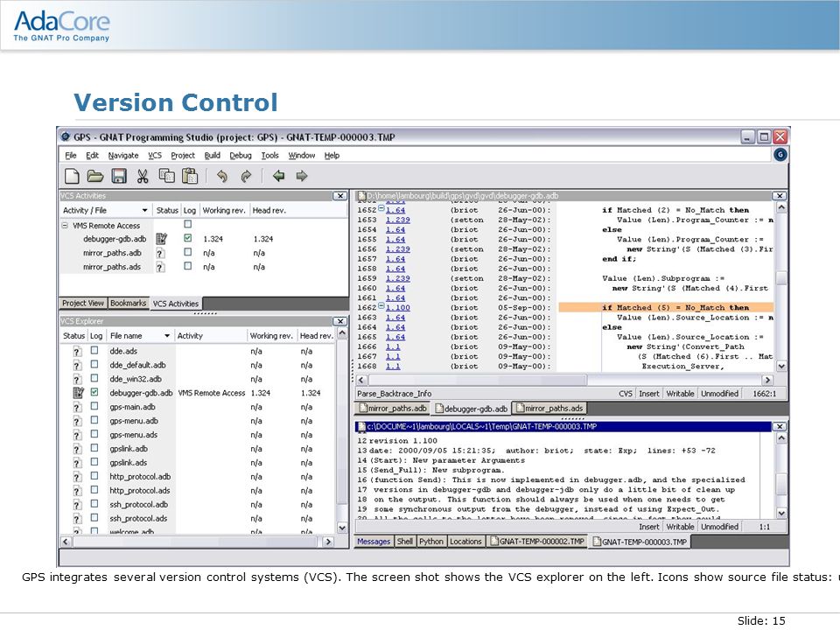Click the Undo arrow icon

tap(221, 176)
